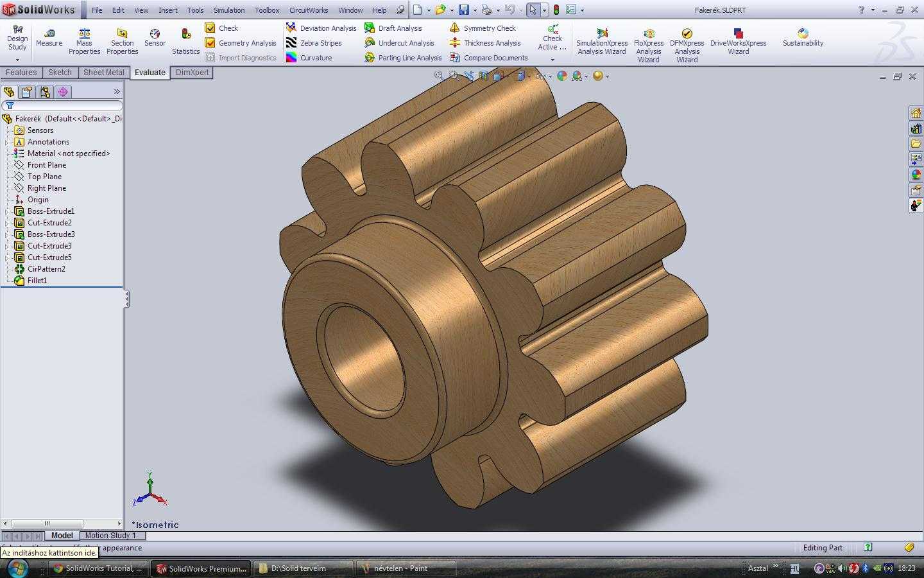
Task: Open the D:\Solid terveim folder window
Action: (303, 568)
